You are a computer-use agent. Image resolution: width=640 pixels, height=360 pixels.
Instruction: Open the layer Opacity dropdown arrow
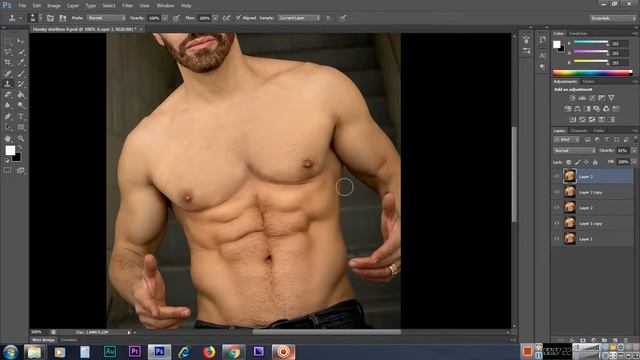[634, 151]
